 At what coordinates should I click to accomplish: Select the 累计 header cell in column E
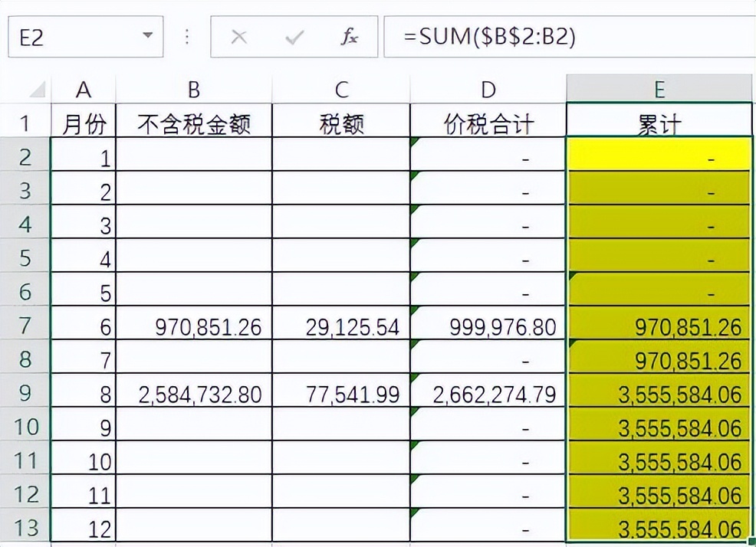659,120
